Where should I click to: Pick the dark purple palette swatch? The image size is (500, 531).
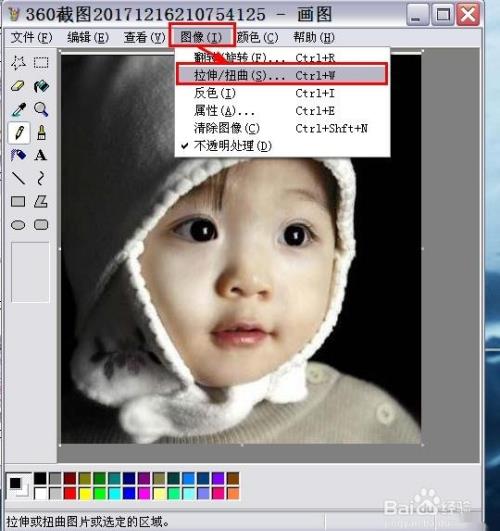pos(144,479)
